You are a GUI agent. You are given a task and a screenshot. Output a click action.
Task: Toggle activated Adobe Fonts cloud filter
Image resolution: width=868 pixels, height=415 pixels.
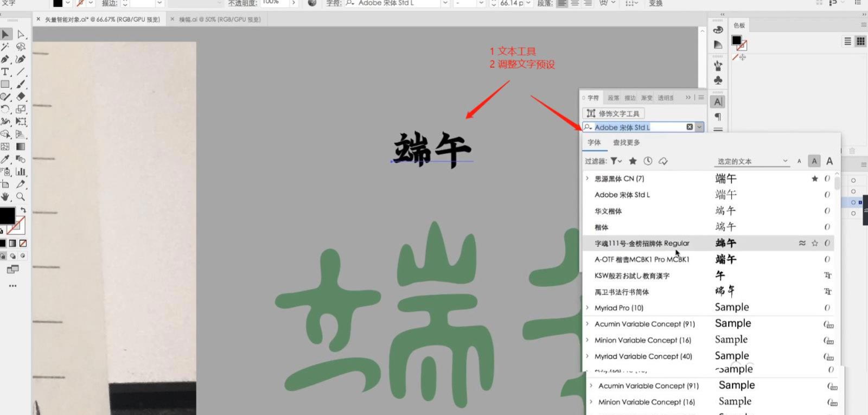tap(663, 161)
